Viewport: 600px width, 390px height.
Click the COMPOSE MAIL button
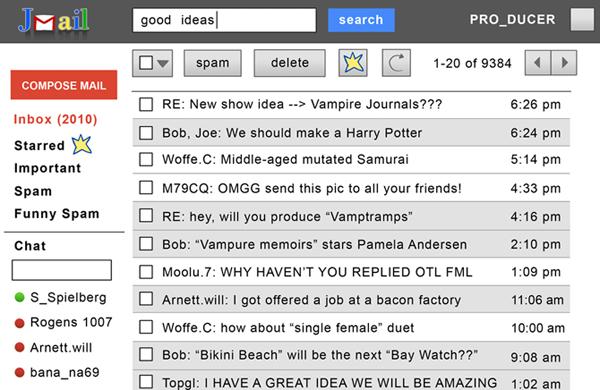point(64,85)
